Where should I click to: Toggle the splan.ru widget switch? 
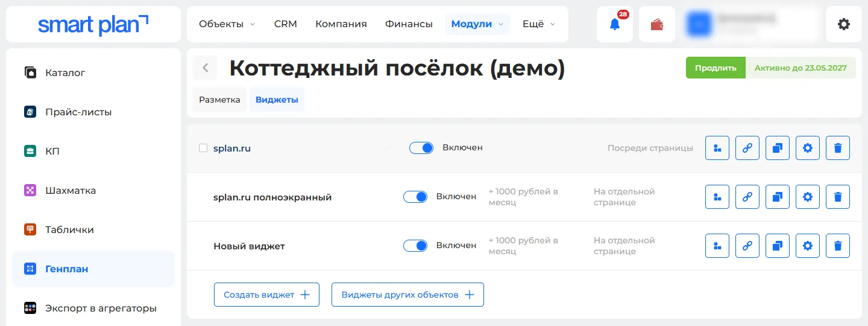click(x=421, y=148)
